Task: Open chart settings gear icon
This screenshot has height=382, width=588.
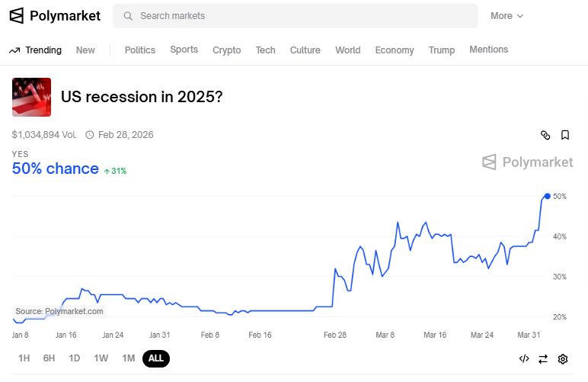Action: pos(563,358)
